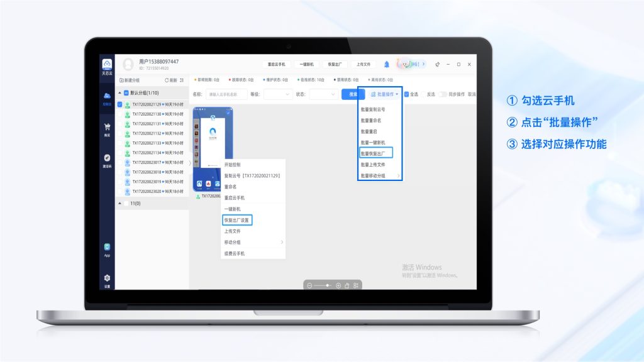Select 批量恢复出厂 from batch menu

pyautogui.click(x=376, y=153)
